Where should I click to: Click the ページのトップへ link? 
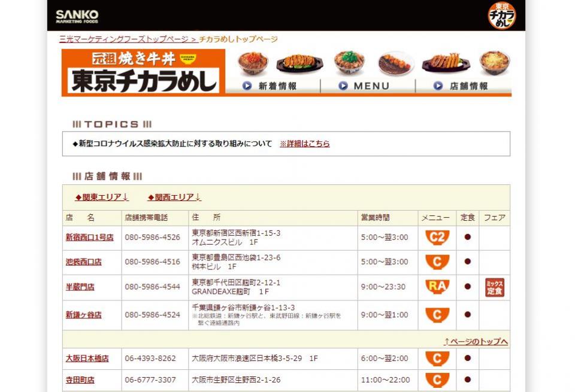click(476, 342)
